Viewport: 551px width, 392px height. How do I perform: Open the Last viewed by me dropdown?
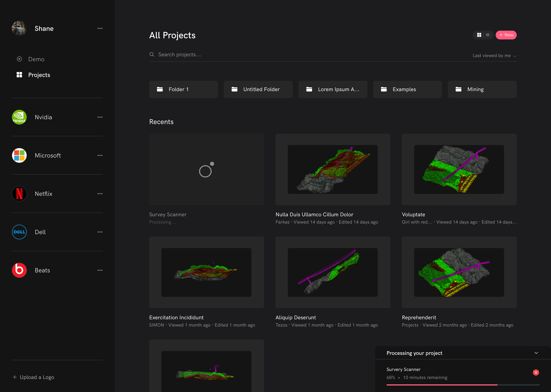click(494, 56)
